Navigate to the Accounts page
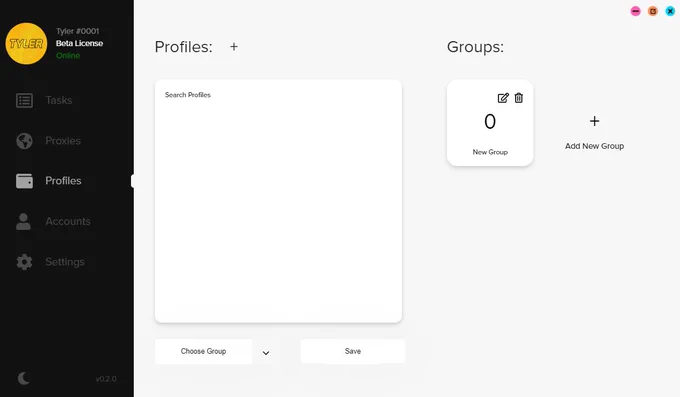 (68, 221)
